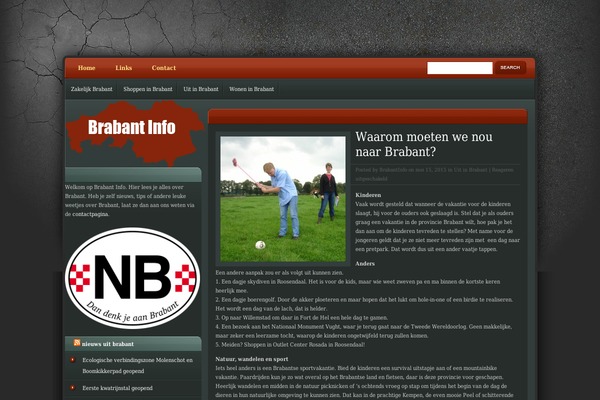
Task: Go to the Contact page
Action: pos(164,68)
